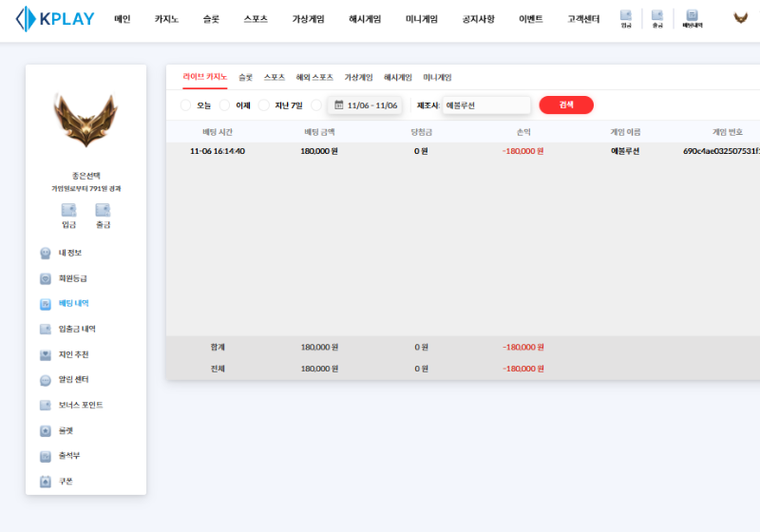Click 출금 wallet icon under profile
The width and height of the screenshot is (760, 532).
(x=103, y=215)
